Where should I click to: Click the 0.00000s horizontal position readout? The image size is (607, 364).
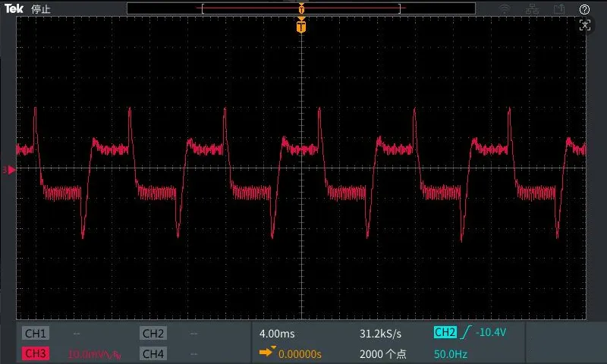coord(300,354)
